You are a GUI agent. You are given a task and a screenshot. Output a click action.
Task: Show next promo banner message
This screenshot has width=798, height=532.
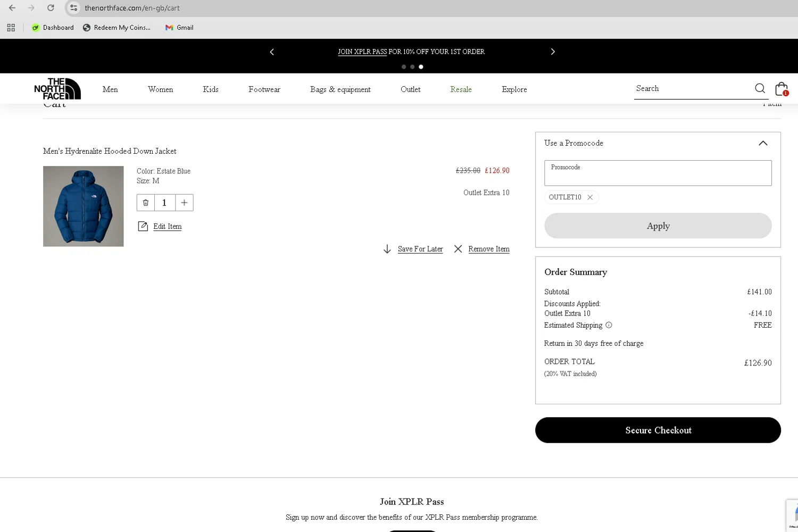553,52
